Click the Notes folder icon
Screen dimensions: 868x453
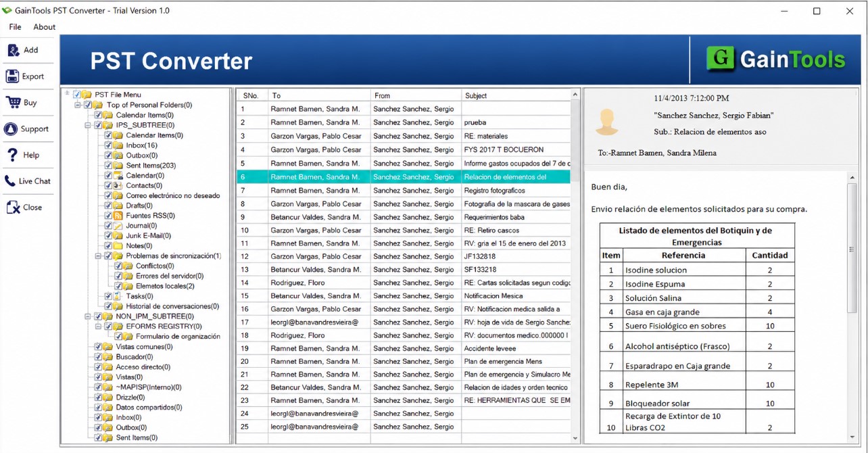[x=118, y=246]
